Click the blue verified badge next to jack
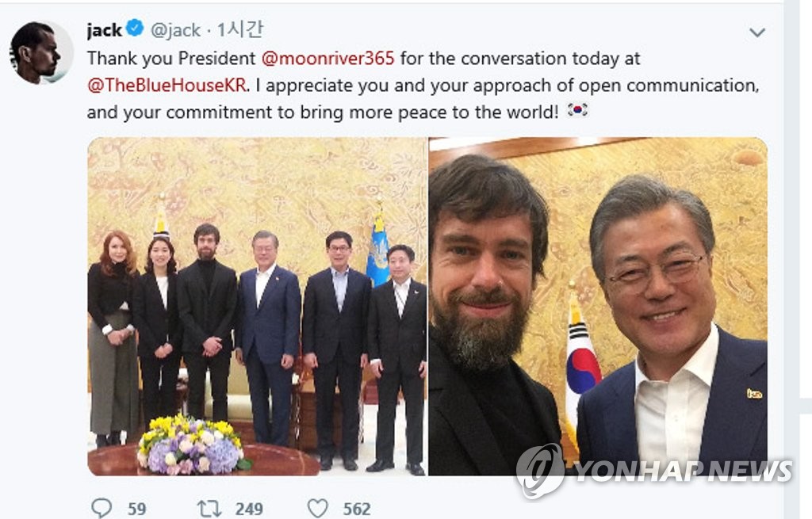812x519 pixels. (x=135, y=28)
